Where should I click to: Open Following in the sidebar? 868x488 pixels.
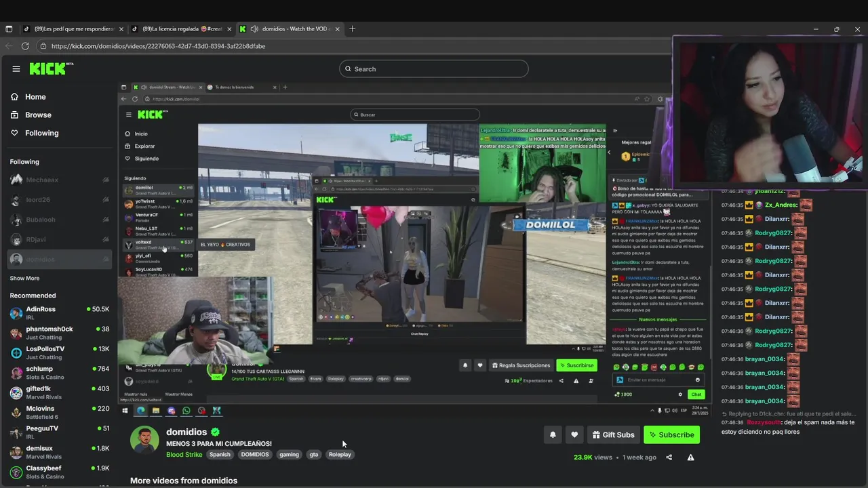[41, 133]
